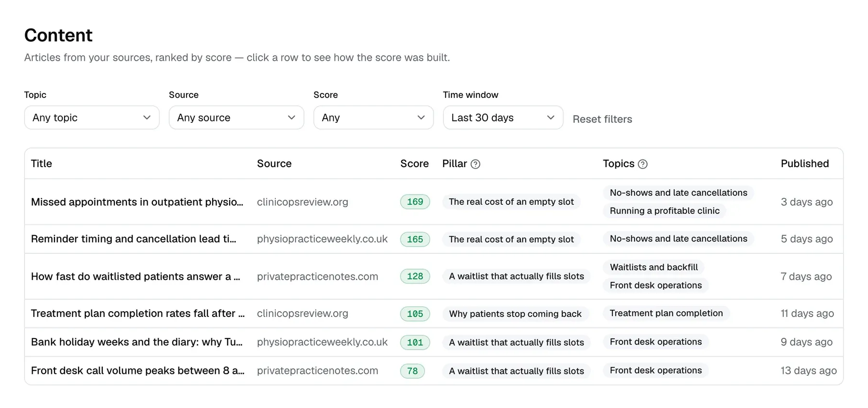The image size is (868, 408).
Task: Open the Missed appointments in outpatient physio article
Action: pos(137,202)
